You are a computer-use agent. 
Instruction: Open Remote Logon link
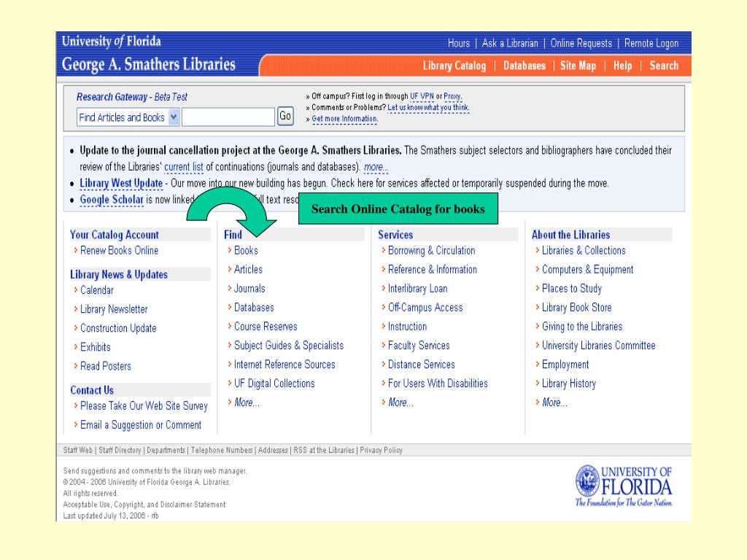(651, 43)
